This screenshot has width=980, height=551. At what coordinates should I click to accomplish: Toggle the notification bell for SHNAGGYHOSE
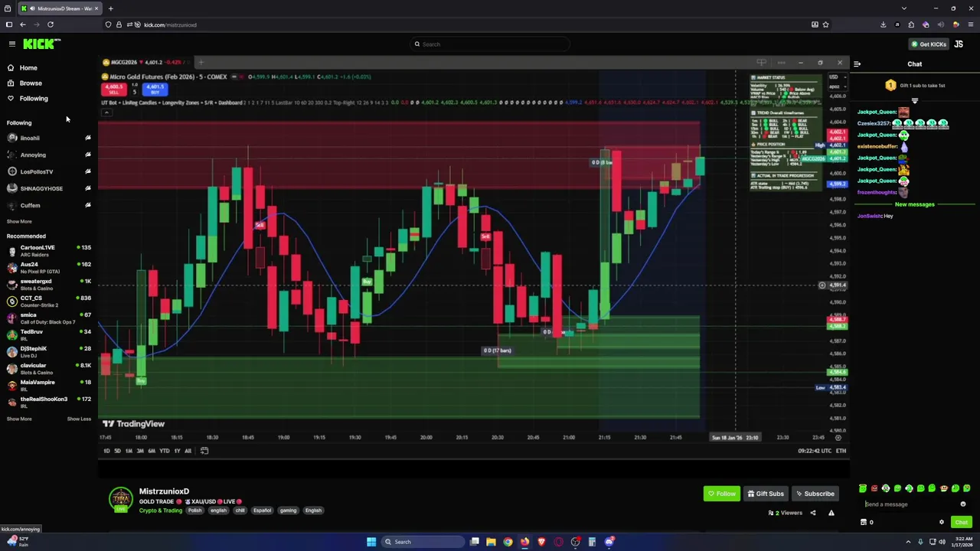[88, 188]
